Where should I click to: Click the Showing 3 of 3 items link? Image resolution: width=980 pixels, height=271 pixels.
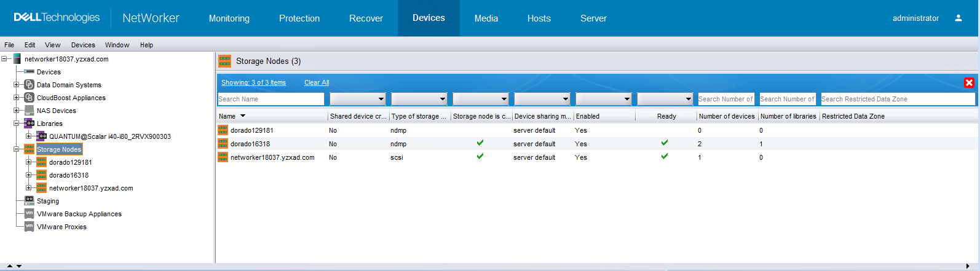coord(253,82)
